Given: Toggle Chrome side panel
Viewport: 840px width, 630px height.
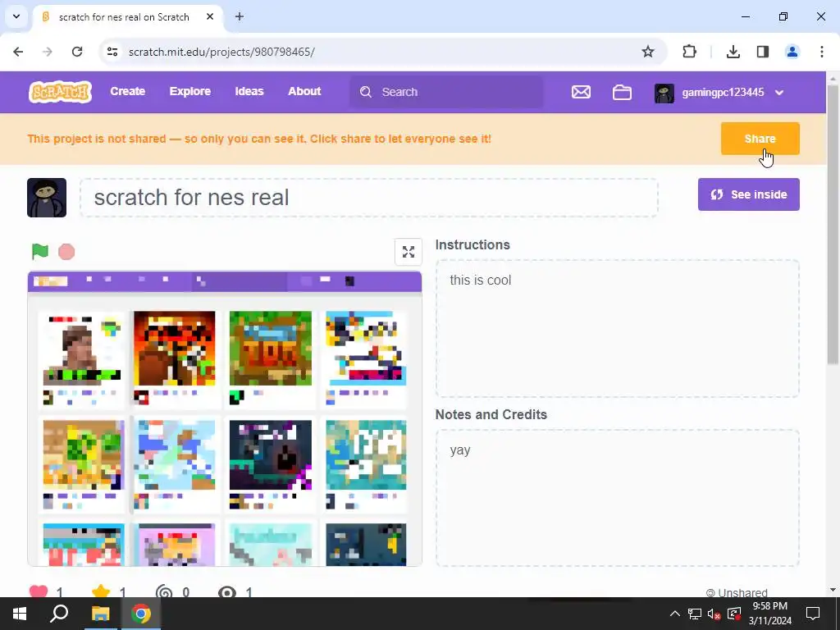Looking at the screenshot, I should point(763,52).
